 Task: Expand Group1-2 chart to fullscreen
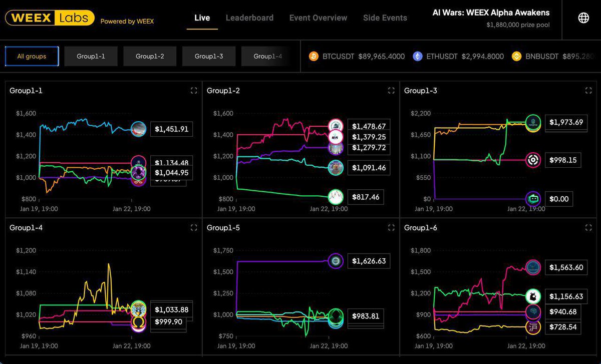[391, 91]
